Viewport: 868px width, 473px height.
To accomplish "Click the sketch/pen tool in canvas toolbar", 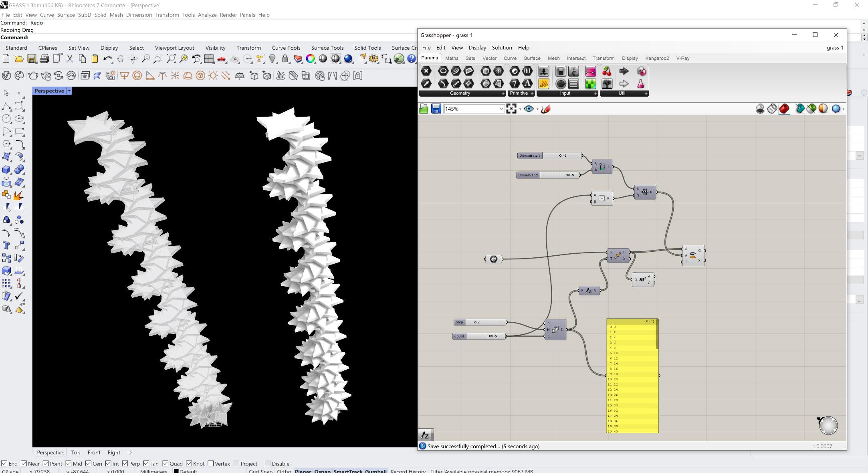I will point(546,109).
